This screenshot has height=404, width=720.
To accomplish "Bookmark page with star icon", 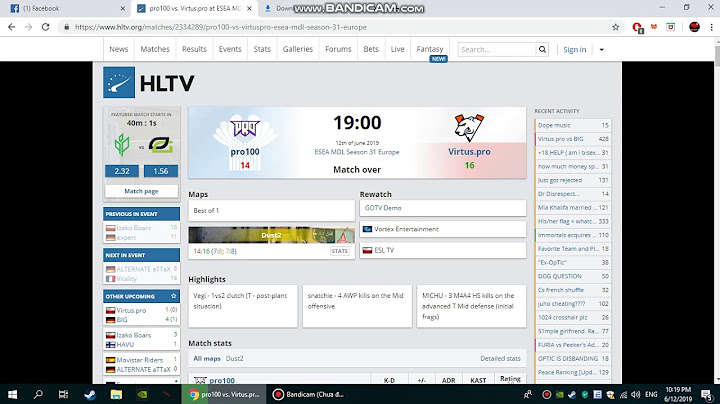I will point(616,27).
